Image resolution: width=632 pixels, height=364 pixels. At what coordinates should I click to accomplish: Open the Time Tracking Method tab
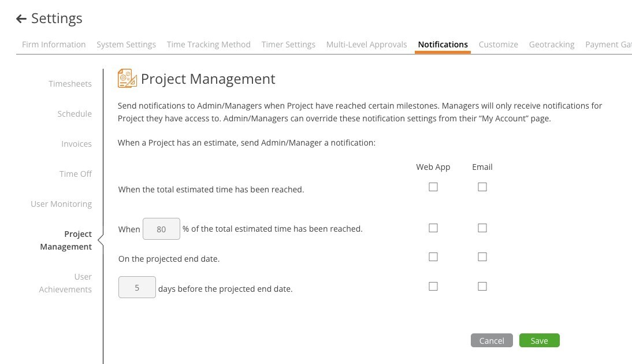coord(209,44)
